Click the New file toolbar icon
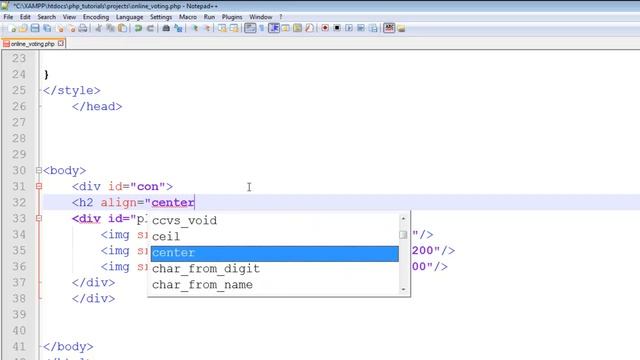 (12, 28)
